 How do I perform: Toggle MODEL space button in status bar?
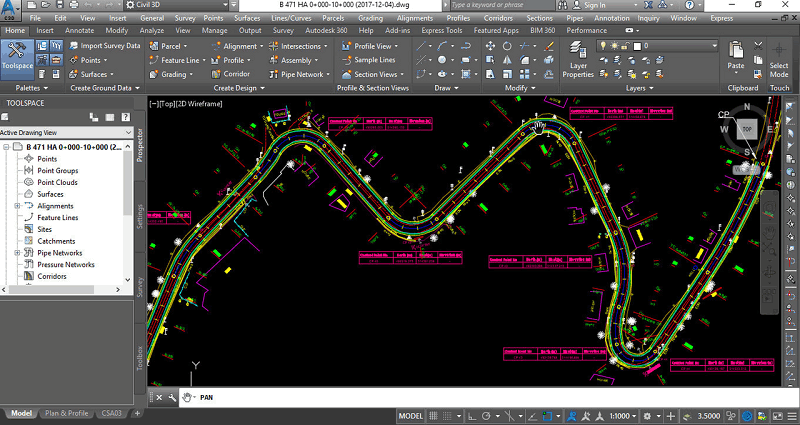point(411,416)
